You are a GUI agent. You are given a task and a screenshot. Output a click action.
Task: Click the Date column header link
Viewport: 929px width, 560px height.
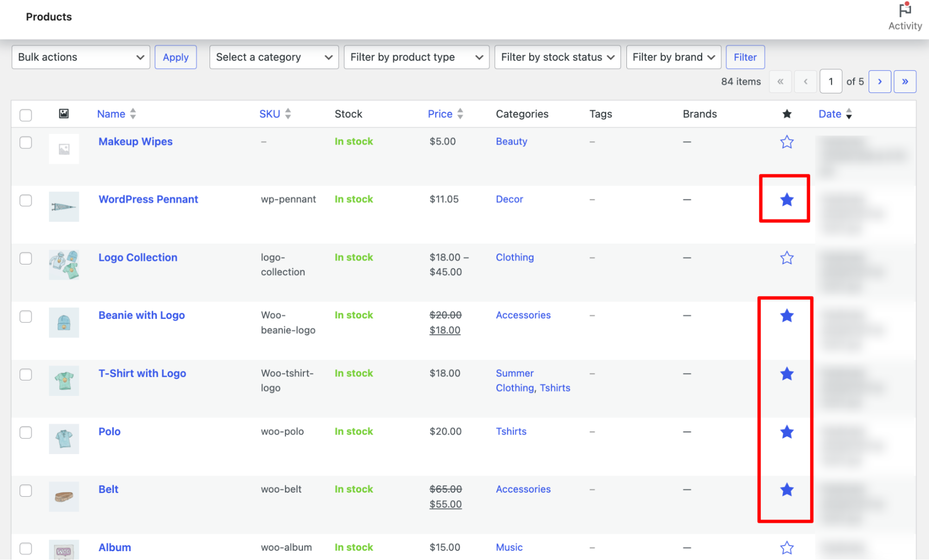pos(830,114)
